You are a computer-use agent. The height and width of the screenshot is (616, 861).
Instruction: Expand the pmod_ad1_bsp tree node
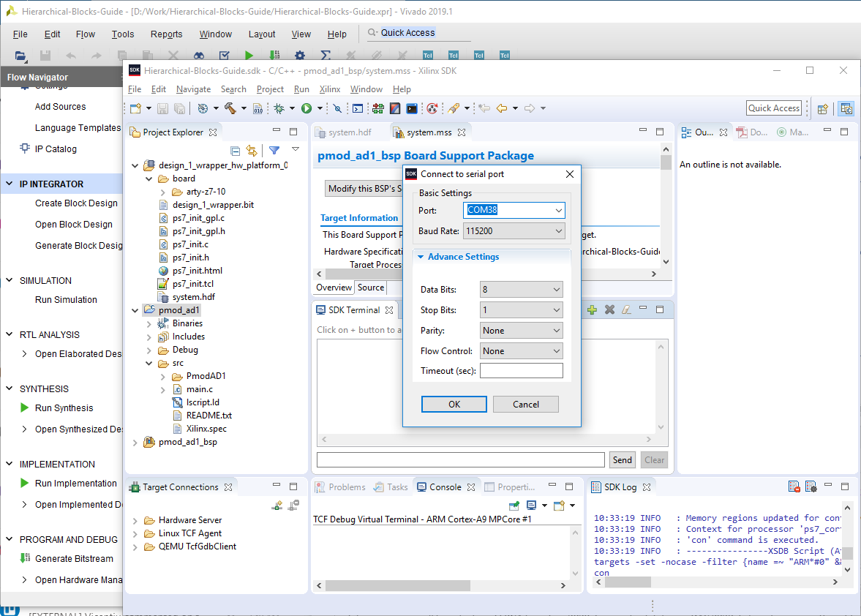[135, 443]
